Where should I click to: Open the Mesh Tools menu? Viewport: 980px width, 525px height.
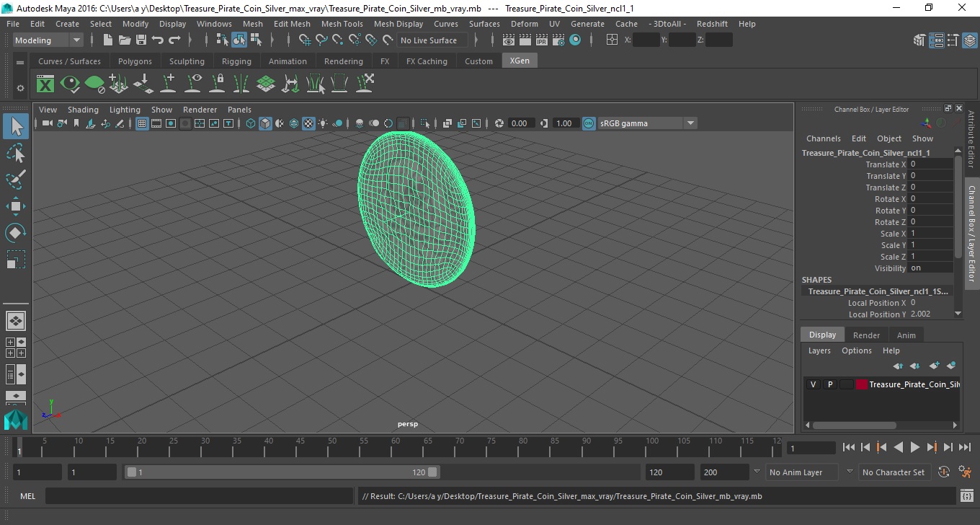pyautogui.click(x=342, y=24)
